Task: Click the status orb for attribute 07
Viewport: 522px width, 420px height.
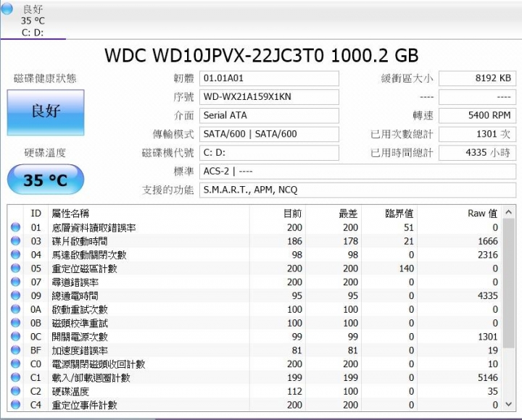Action: tap(15, 282)
